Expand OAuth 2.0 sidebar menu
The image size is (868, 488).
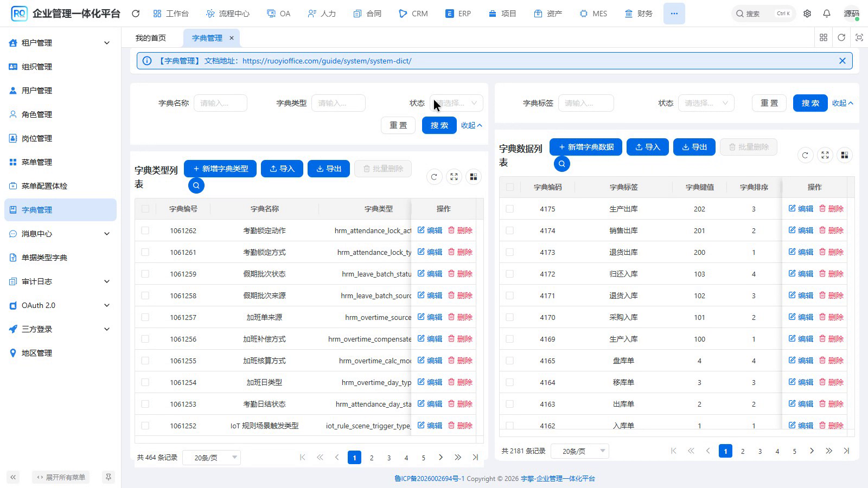coord(60,305)
